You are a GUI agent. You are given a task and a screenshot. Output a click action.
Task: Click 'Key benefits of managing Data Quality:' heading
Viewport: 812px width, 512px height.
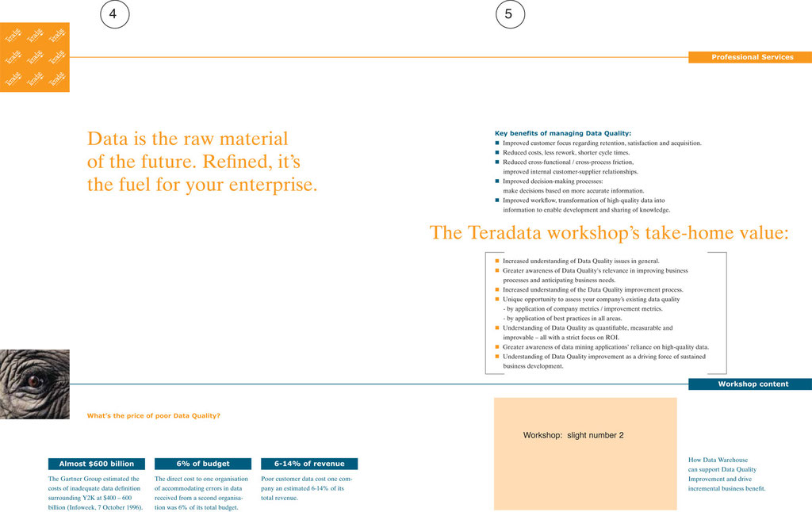563,134
